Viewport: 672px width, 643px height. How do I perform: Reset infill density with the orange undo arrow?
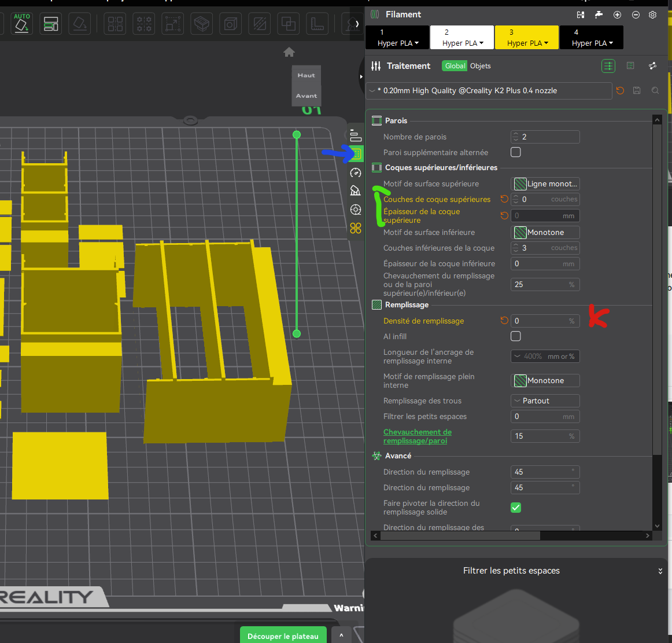coord(504,321)
